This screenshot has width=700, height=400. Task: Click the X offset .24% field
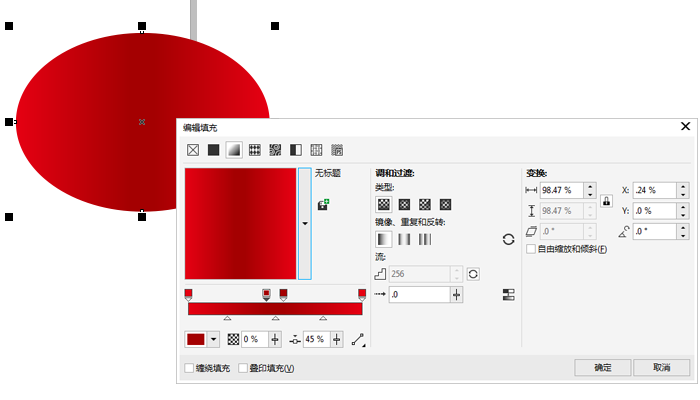click(655, 191)
